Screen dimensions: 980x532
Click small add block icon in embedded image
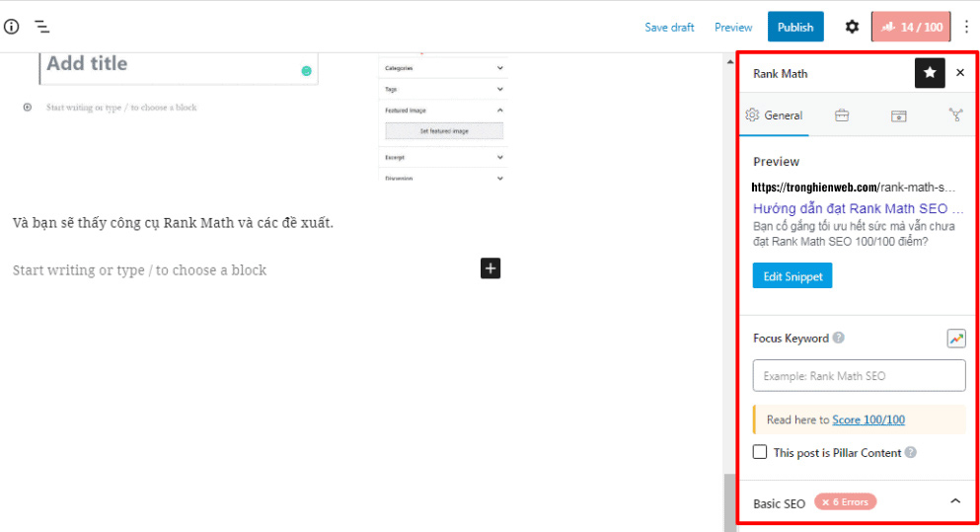tap(28, 108)
